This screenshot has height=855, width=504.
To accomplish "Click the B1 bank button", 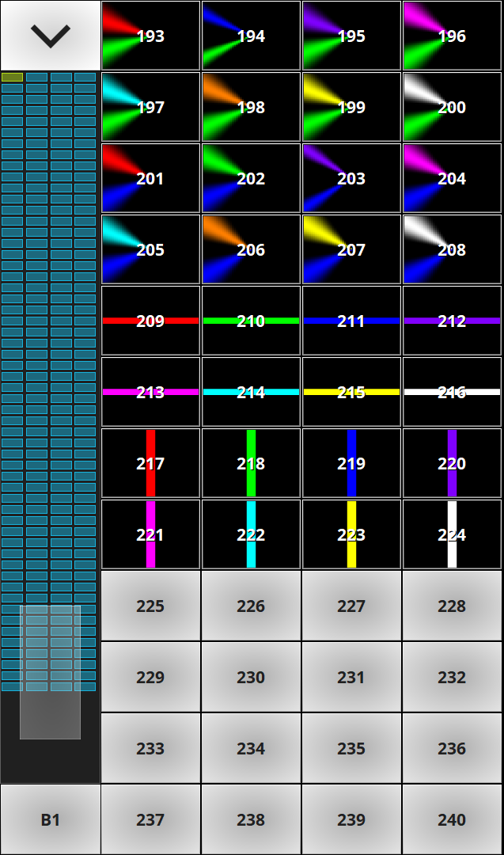I will pos(51,819).
